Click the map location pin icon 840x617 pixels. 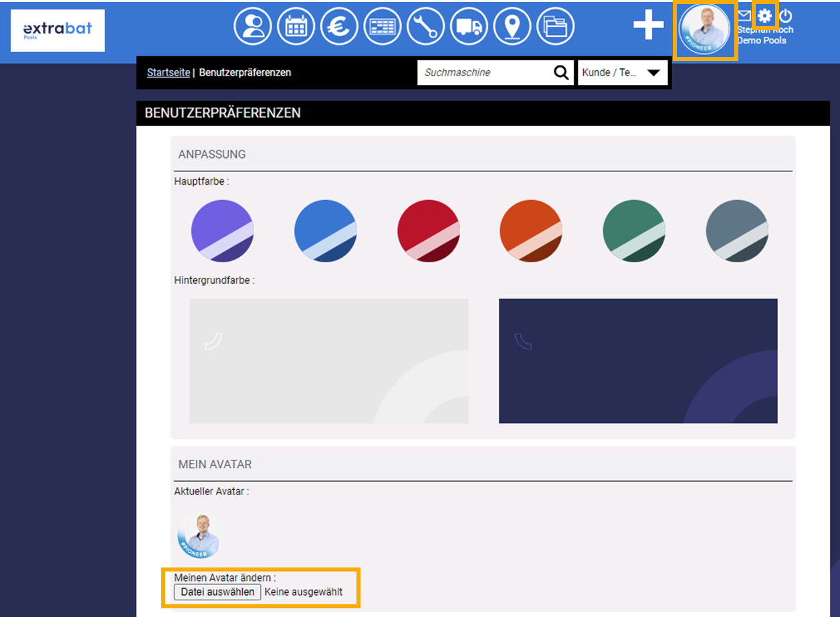(512, 27)
